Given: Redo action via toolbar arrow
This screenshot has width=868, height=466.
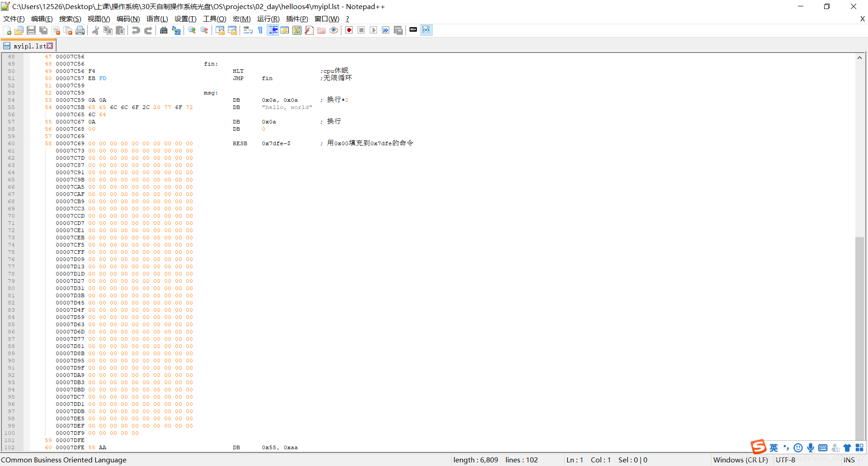Looking at the screenshot, I should pyautogui.click(x=148, y=30).
